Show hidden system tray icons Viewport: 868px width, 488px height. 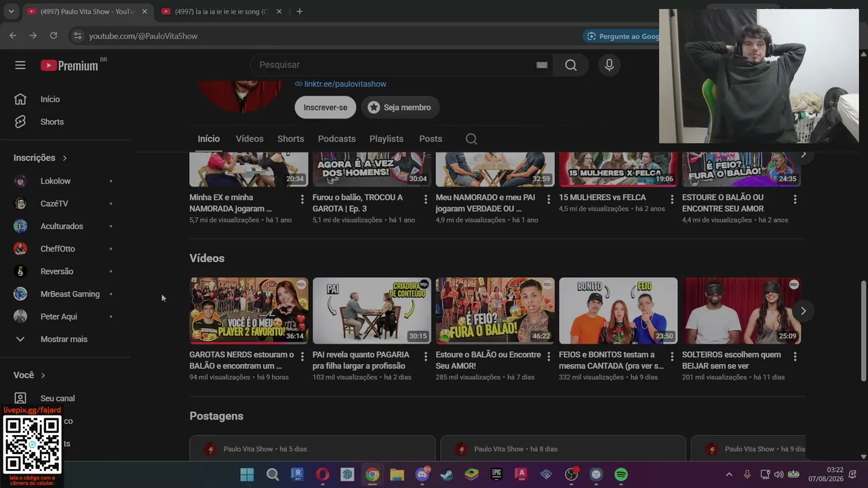(x=729, y=474)
